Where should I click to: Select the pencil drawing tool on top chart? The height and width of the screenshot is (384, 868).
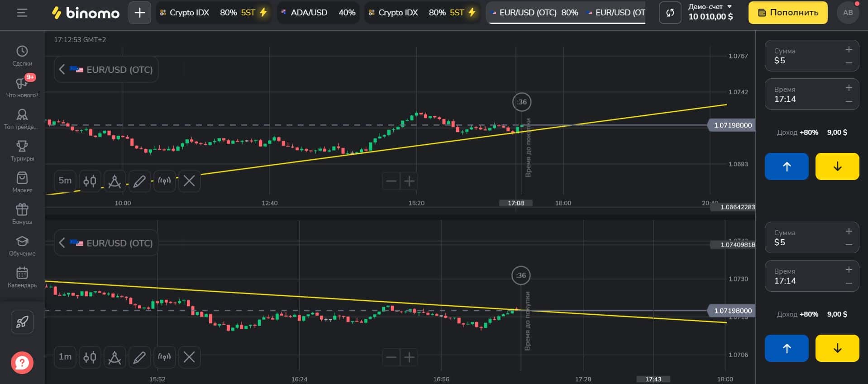click(x=139, y=181)
